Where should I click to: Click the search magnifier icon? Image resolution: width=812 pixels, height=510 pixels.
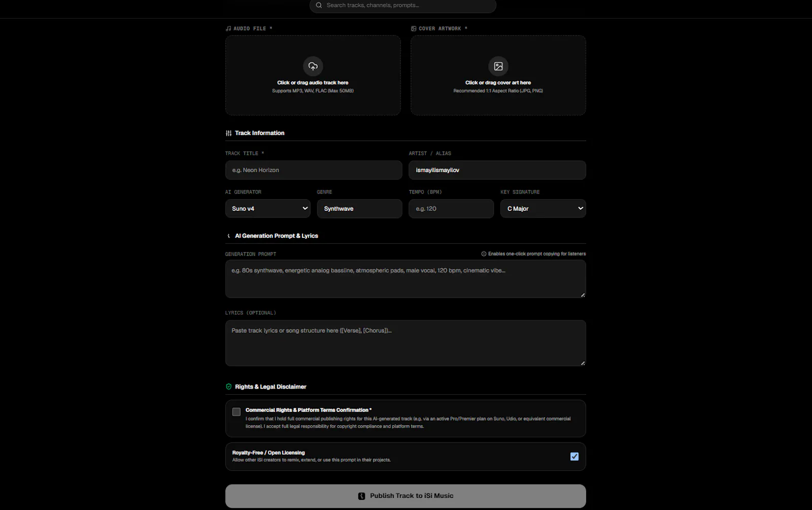319,5
